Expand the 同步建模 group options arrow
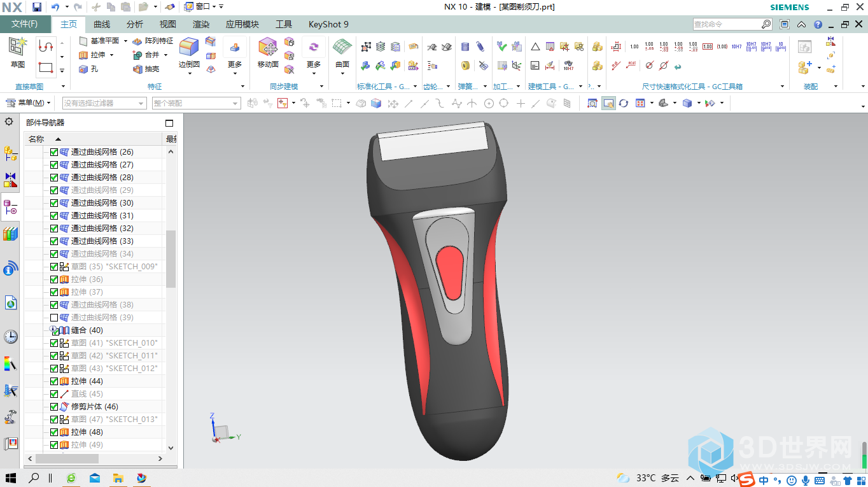 click(321, 87)
